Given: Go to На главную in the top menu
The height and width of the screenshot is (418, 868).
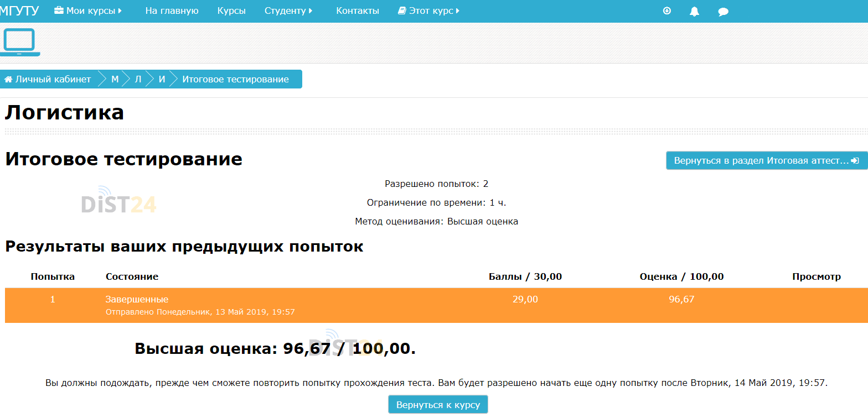Looking at the screenshot, I should tap(172, 11).
